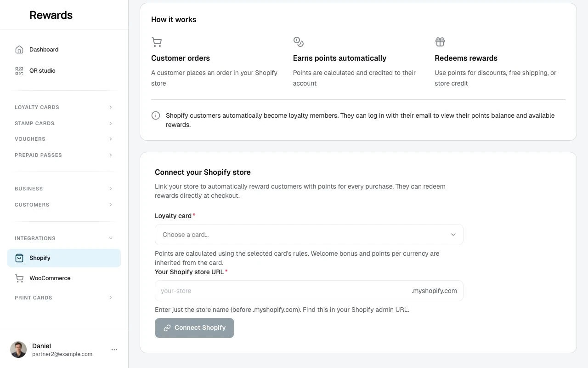This screenshot has height=368, width=588.
Task: Click the 'Loyalty card' field label
Action: click(173, 216)
